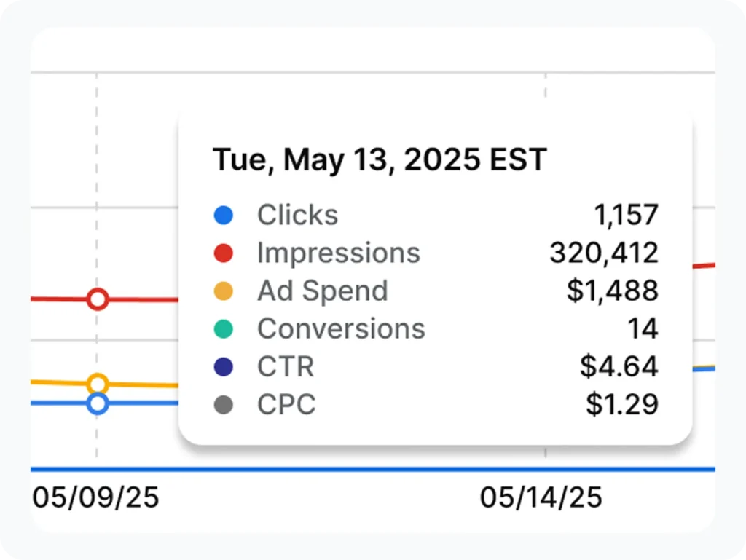Click the blue Clicks legend dot
746x560 pixels.
[x=223, y=216]
